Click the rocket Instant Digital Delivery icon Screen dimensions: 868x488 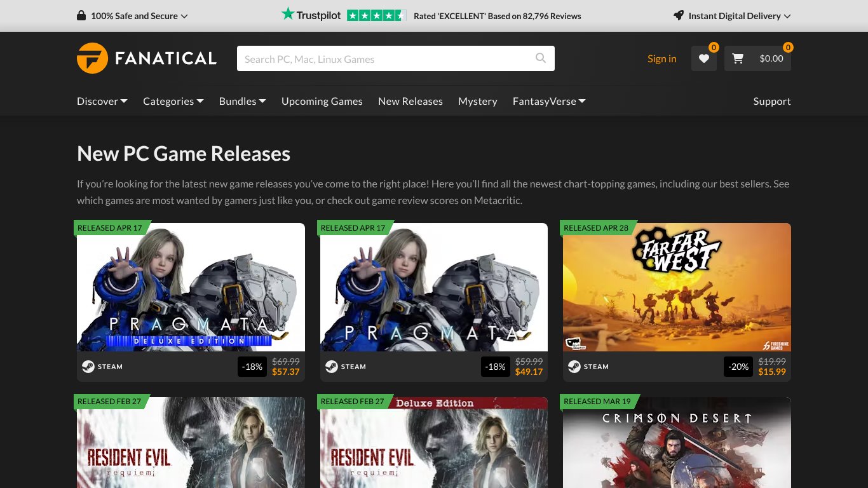click(679, 16)
